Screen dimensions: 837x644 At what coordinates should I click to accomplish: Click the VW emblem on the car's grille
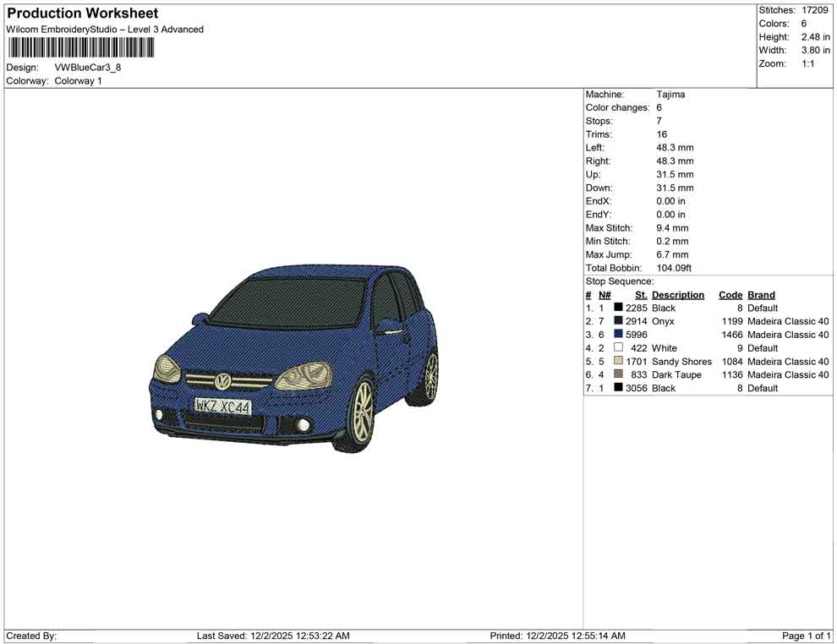pos(222,381)
